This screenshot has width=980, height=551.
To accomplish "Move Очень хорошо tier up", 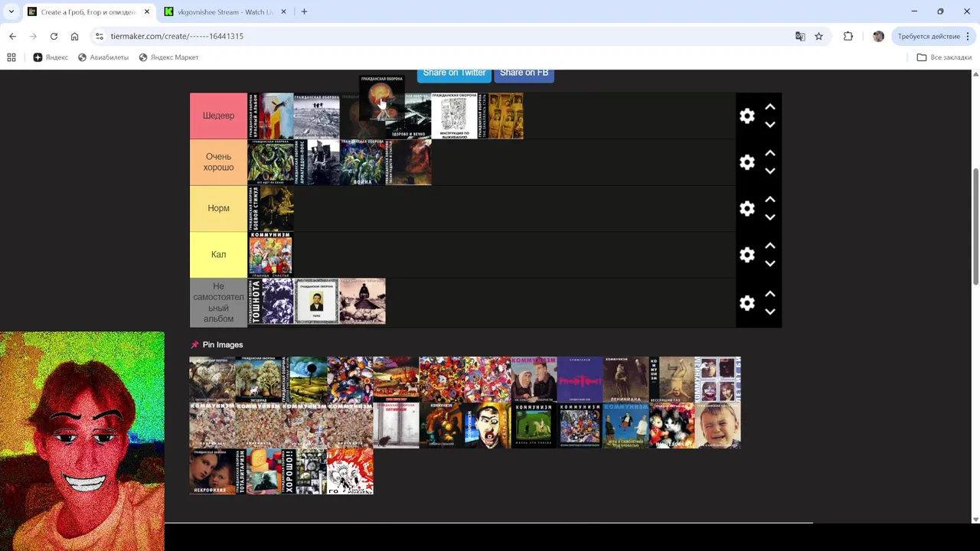I will point(770,154).
